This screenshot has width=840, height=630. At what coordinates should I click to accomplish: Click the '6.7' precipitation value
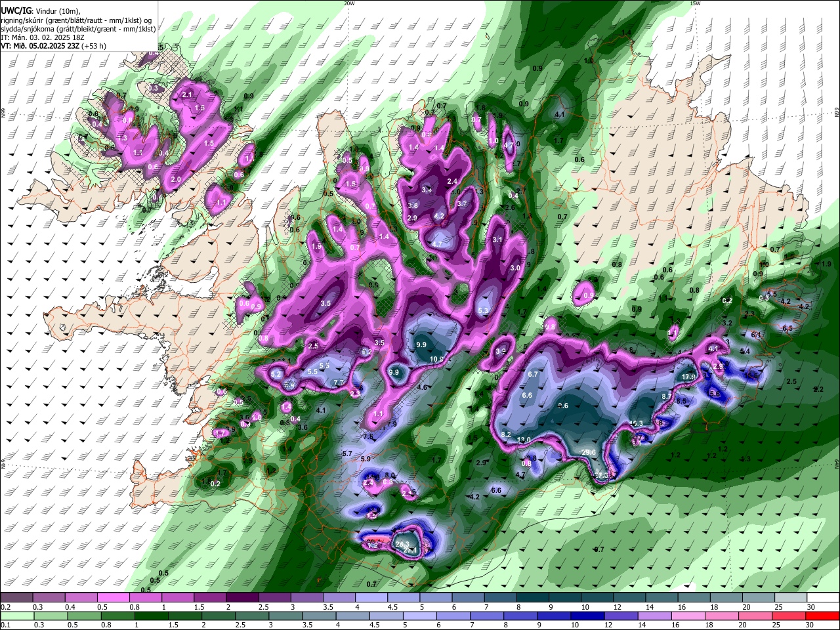pyautogui.click(x=533, y=374)
